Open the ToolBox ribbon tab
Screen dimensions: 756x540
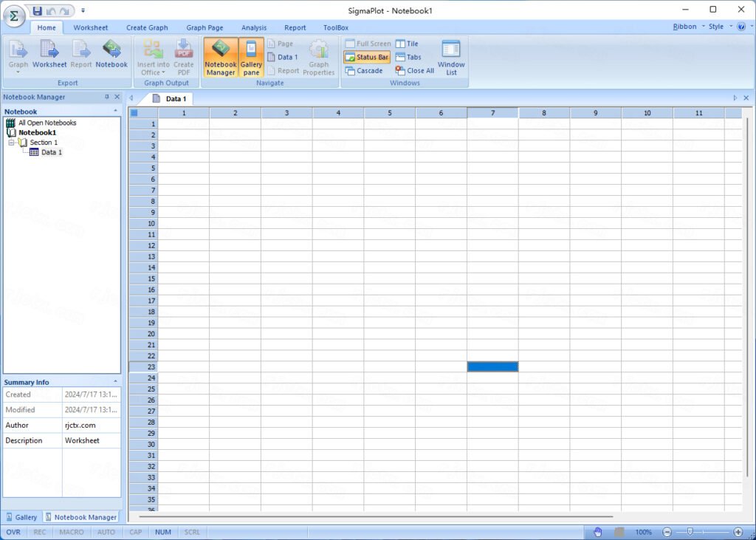click(336, 27)
